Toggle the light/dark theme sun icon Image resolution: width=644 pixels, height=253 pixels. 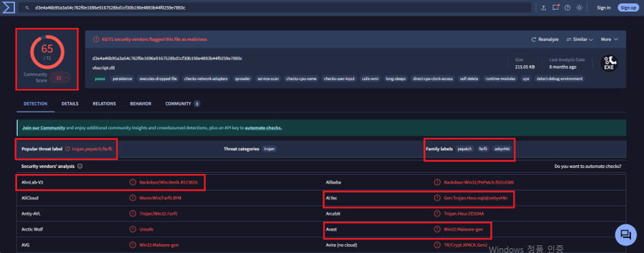(x=580, y=8)
